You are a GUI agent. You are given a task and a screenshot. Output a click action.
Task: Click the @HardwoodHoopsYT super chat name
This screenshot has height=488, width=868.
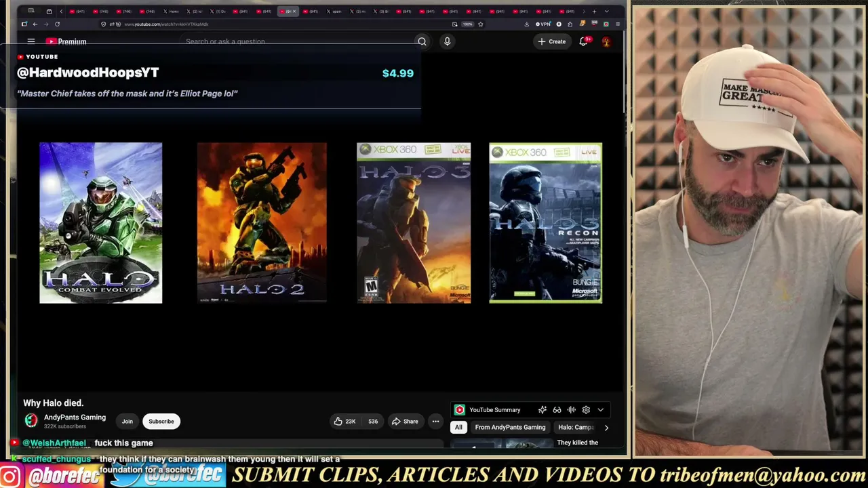[87, 73]
